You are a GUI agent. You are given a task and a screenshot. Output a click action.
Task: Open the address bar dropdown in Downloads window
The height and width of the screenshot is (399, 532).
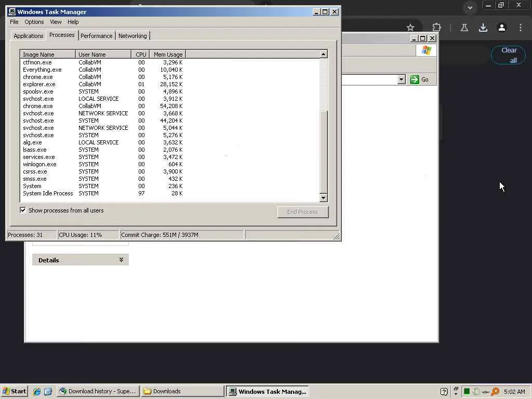pyautogui.click(x=402, y=79)
